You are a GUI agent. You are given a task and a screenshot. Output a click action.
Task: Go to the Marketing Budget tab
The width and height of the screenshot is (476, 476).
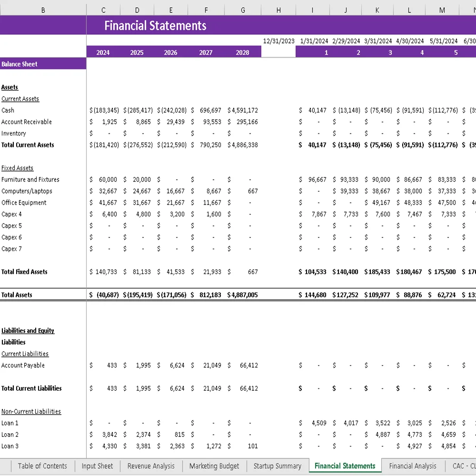coord(214,466)
